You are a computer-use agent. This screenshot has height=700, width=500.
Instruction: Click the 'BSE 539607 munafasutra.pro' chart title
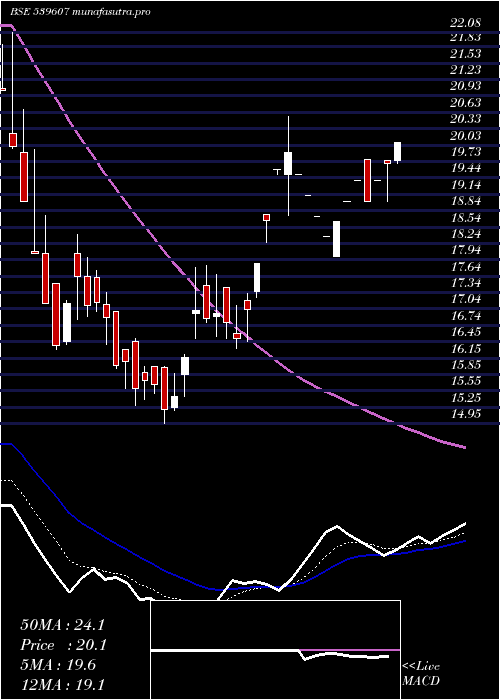pyautogui.click(x=80, y=12)
